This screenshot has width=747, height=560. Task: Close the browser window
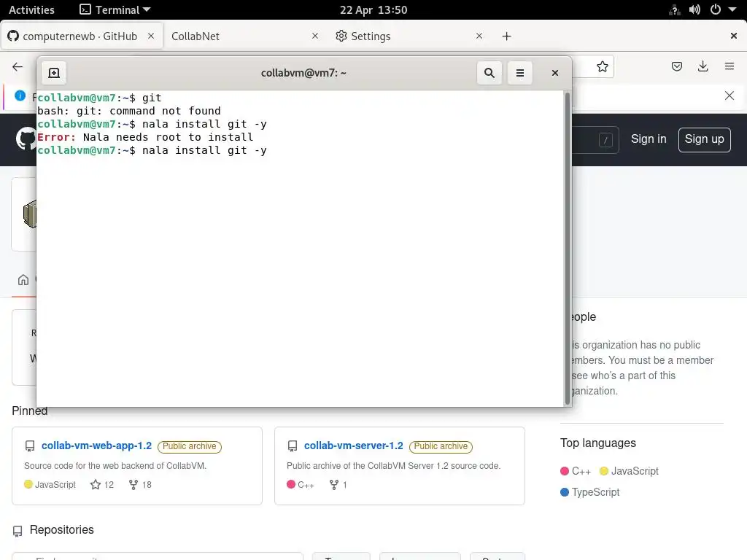tap(734, 36)
